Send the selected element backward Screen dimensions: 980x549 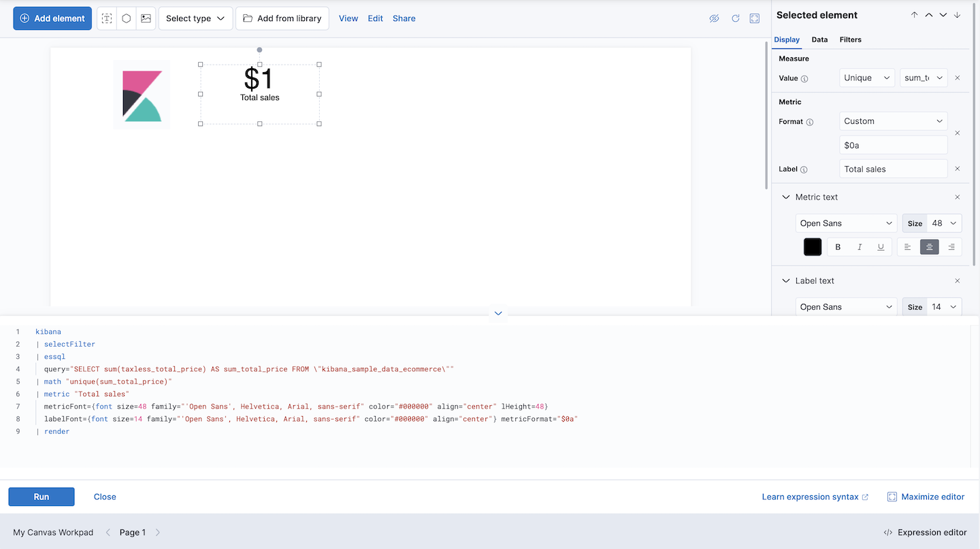[943, 14]
